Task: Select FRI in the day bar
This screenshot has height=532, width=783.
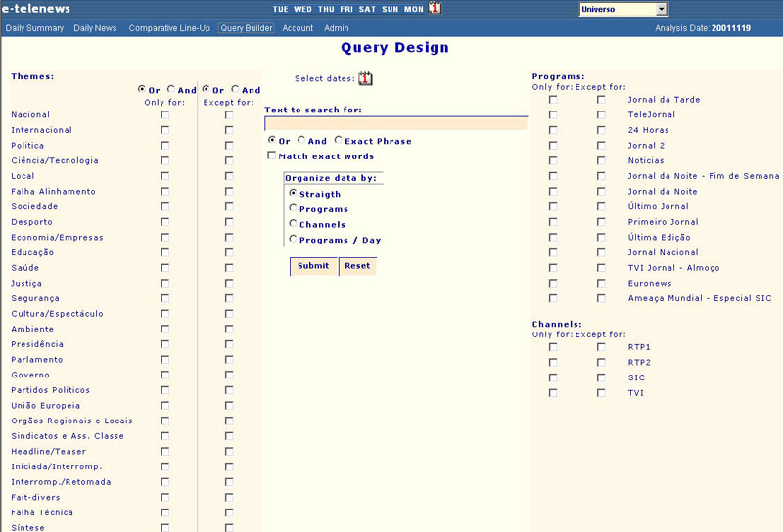Action: (x=346, y=9)
